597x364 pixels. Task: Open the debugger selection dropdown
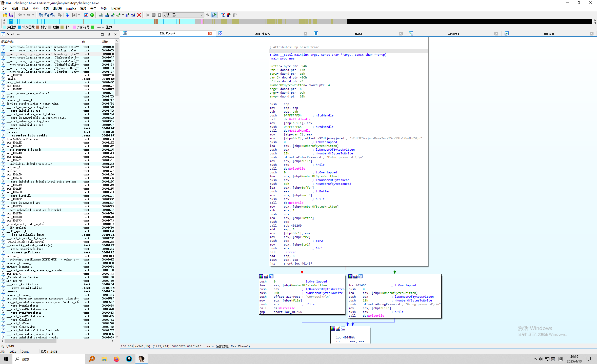(202, 15)
